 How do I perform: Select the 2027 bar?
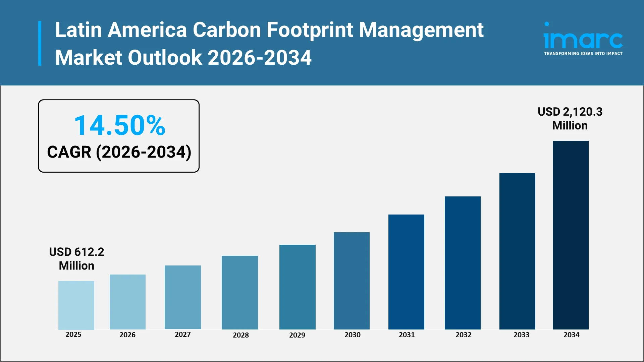tap(182, 297)
